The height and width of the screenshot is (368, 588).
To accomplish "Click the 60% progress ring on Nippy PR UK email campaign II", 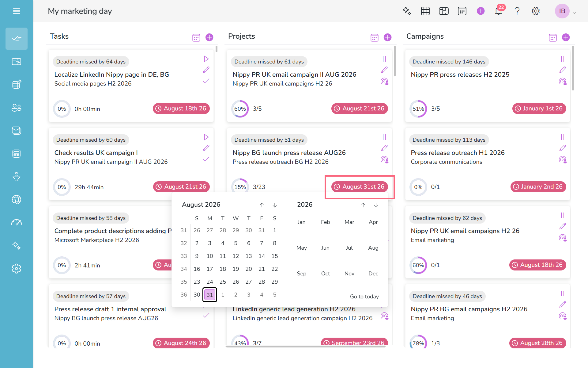I will 240,109.
